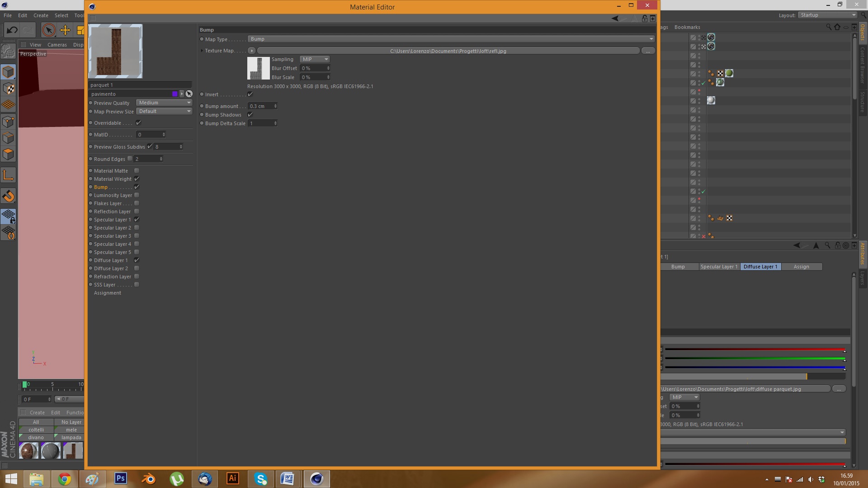Switch to the Diffuse Layer 1 tab

(760, 267)
